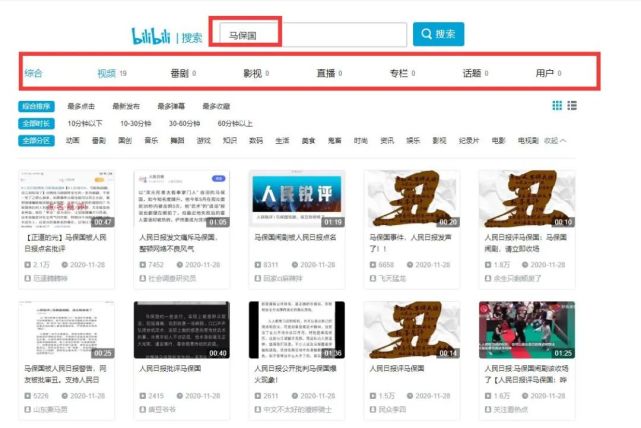Image resolution: width=641 pixels, height=428 pixels.
Task: Open the dark thumbnail with 00:40 duration
Action: point(182,330)
